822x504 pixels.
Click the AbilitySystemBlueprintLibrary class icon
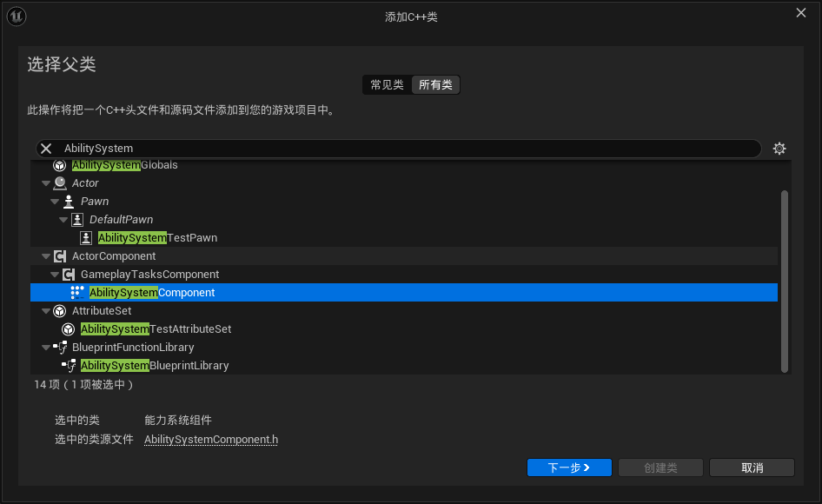[70, 366]
